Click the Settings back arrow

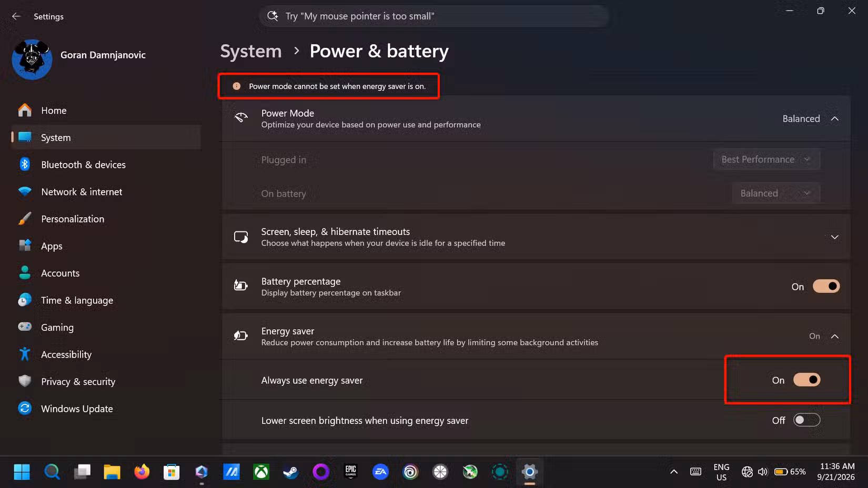[16, 16]
